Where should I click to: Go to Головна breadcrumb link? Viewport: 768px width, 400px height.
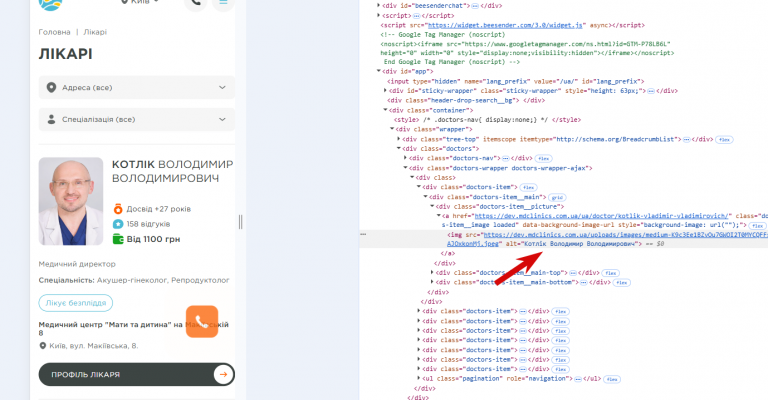pyautogui.click(x=54, y=32)
